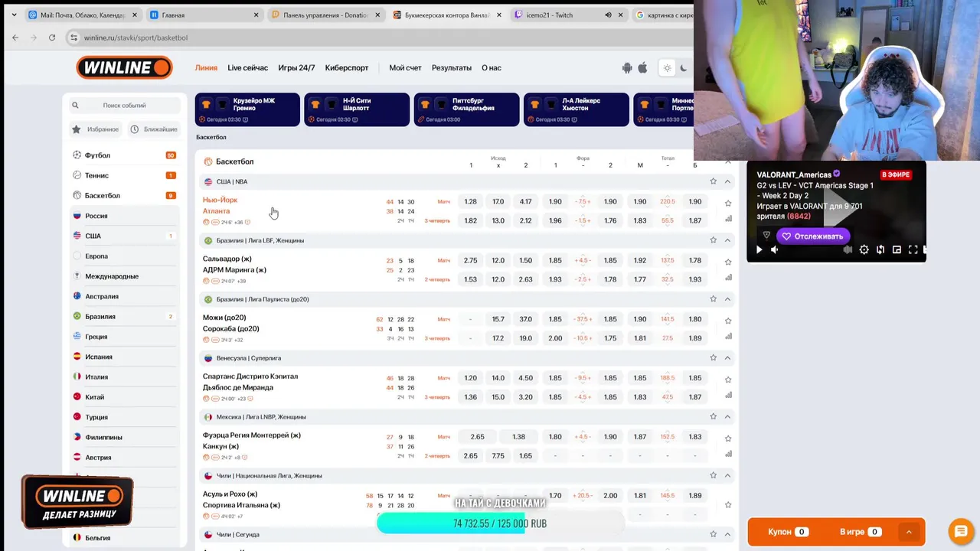Screen dimensions: 980x551
Task: Click Отслеживать on the Twitch player
Action: [x=813, y=236]
